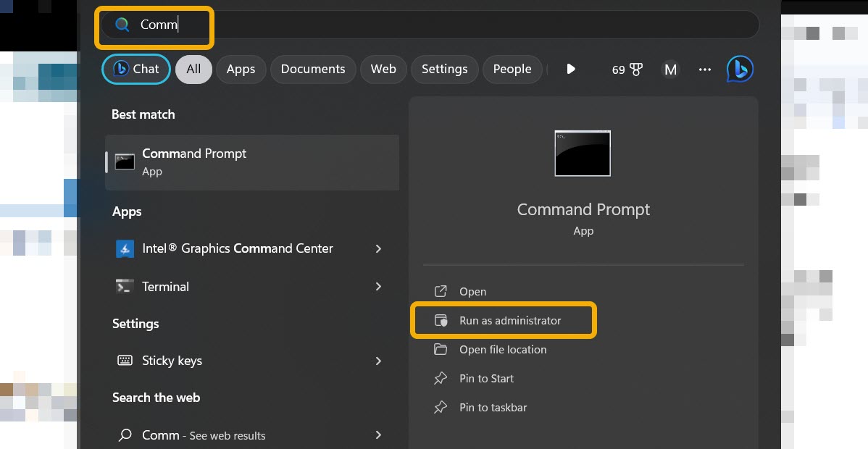The height and width of the screenshot is (449, 868).
Task: Click the Terminal app icon
Action: click(125, 286)
